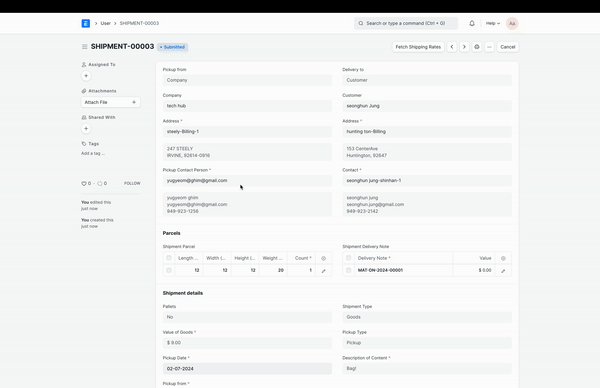Click the Cancel button

point(508,47)
